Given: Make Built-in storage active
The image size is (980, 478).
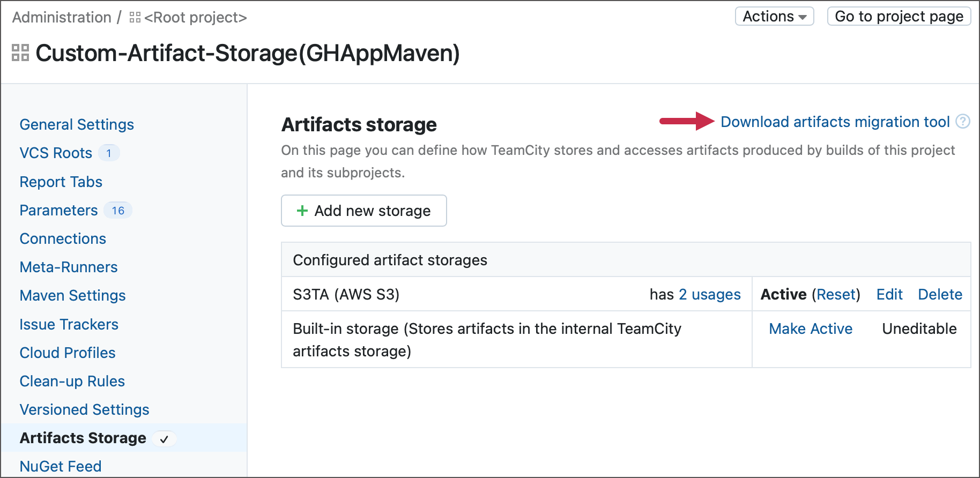Looking at the screenshot, I should pos(811,328).
